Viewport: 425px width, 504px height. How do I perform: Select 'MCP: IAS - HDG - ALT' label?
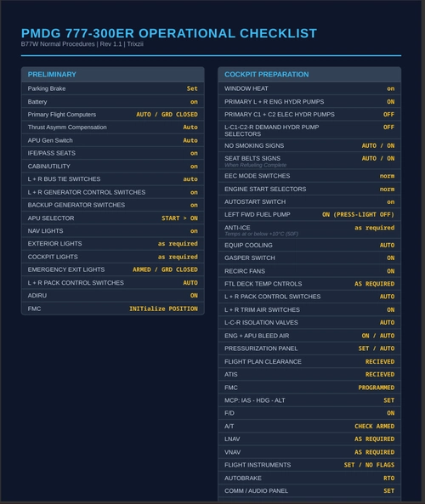click(255, 400)
